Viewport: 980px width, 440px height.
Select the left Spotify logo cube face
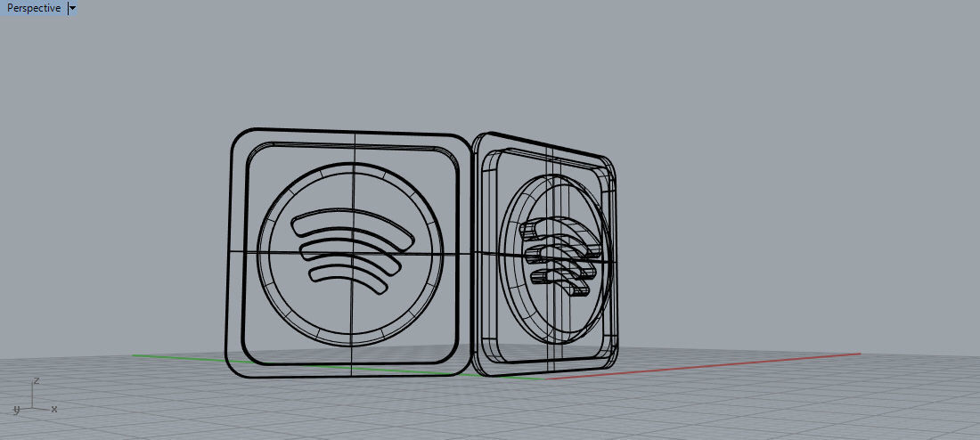tap(348, 254)
